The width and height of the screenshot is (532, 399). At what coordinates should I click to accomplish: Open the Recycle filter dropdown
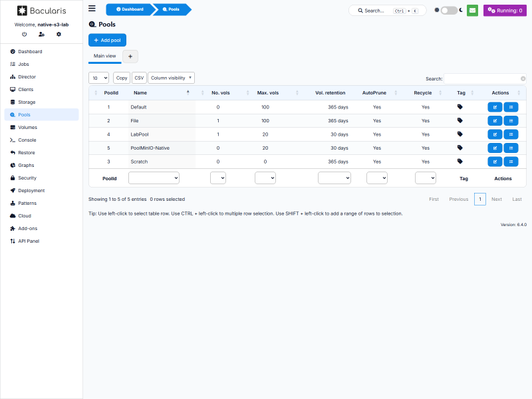click(426, 178)
